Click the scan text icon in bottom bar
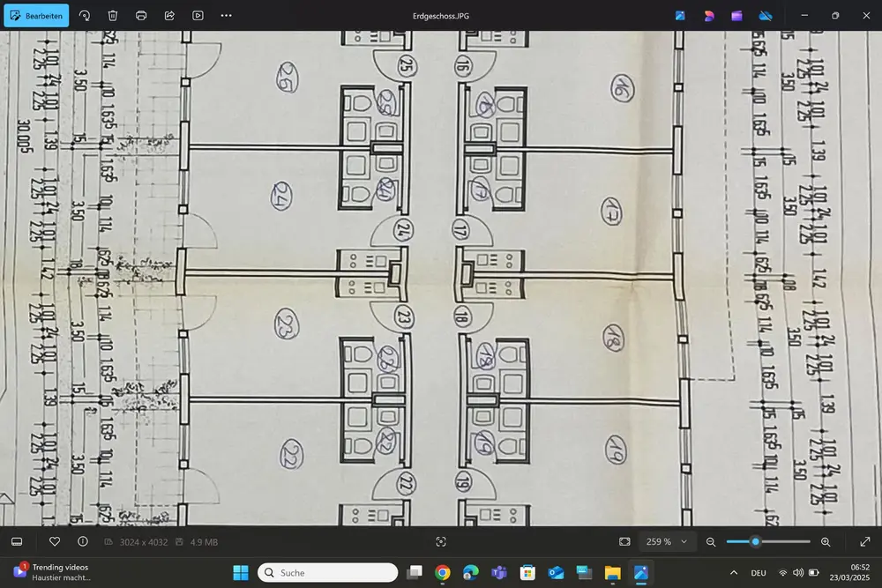The image size is (882, 588). 441,542
